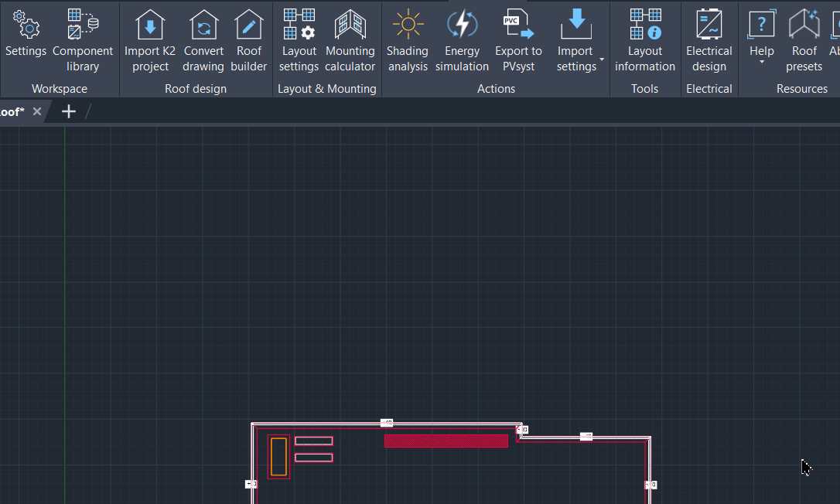Viewport: 840px width, 504px height.
Task: Click the Electrical panel title
Action: pos(709,89)
